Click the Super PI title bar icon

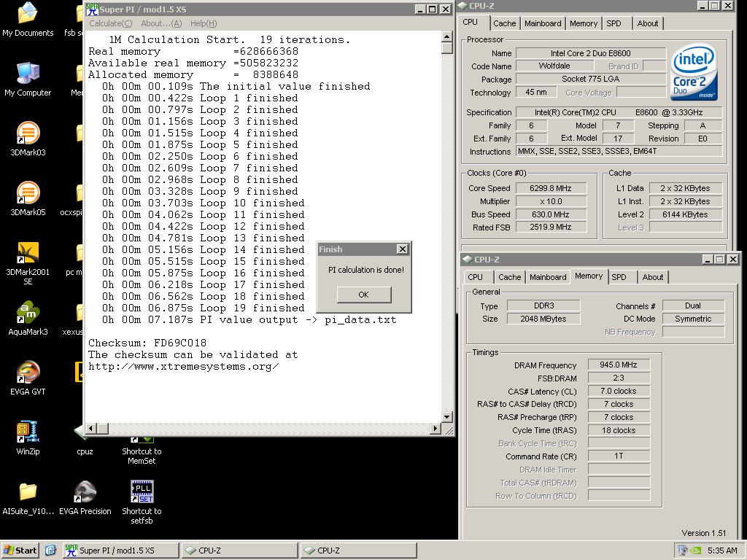pyautogui.click(x=93, y=9)
